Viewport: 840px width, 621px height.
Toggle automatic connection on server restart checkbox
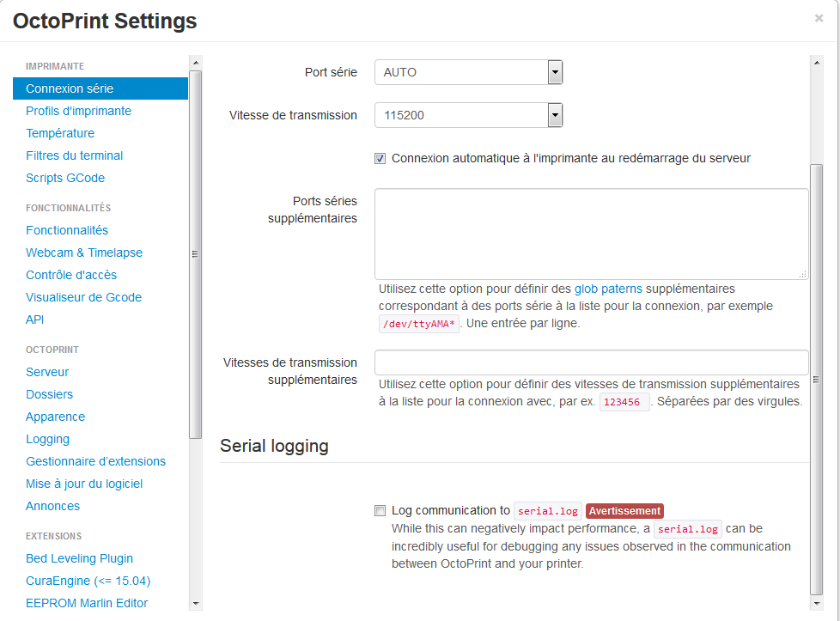pos(380,158)
